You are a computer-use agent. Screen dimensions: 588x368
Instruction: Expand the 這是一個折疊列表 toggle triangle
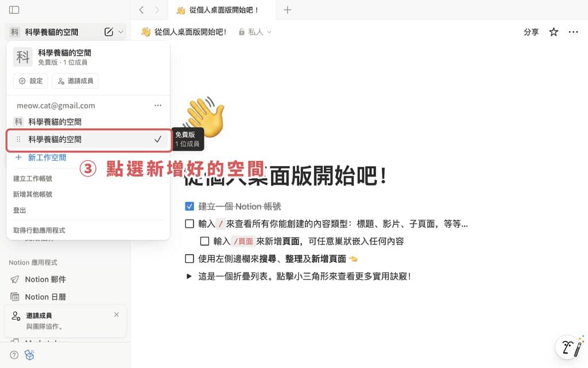189,276
